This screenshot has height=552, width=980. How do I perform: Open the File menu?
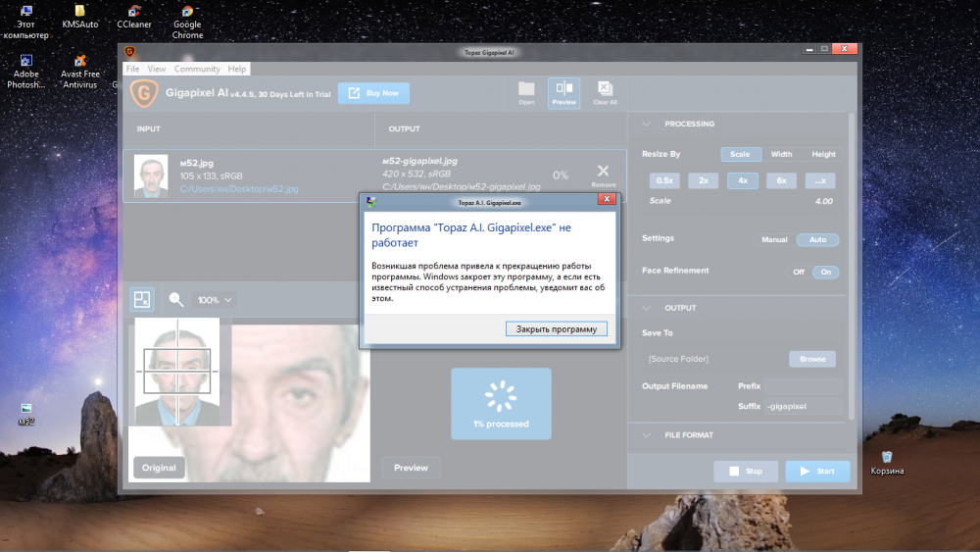(132, 70)
